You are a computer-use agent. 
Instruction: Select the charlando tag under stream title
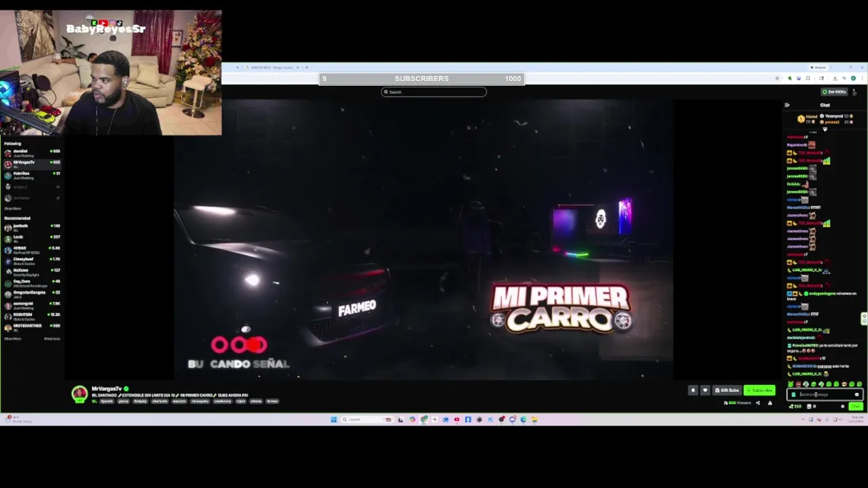(x=160, y=401)
